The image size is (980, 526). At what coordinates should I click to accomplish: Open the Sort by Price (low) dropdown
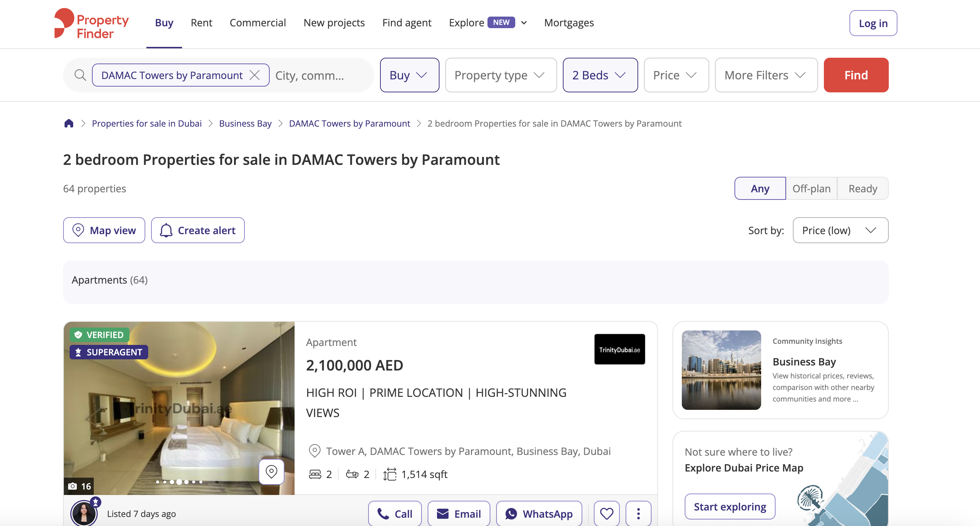tap(840, 230)
